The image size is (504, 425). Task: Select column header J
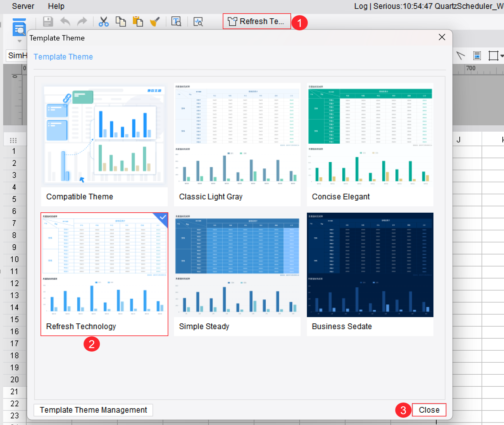[458, 140]
